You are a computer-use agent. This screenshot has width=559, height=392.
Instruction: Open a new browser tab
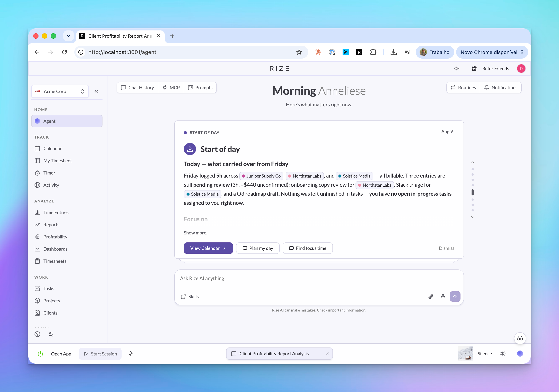click(172, 36)
